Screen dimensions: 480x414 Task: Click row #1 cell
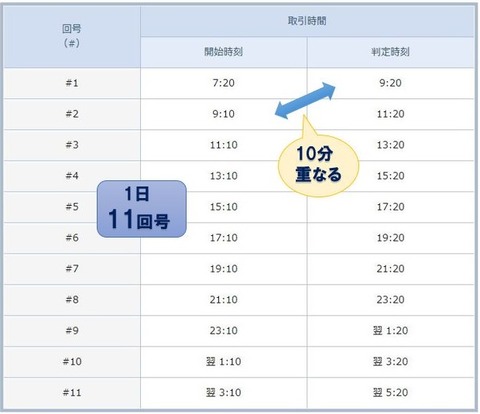point(72,83)
